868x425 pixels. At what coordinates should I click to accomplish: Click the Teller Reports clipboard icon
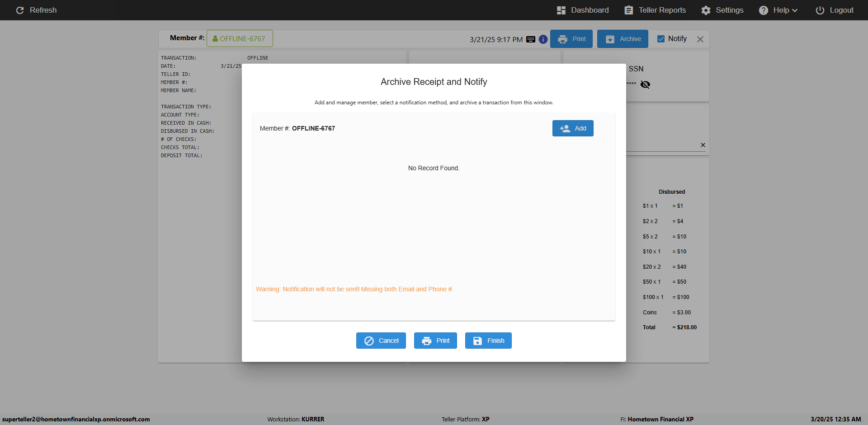point(629,10)
